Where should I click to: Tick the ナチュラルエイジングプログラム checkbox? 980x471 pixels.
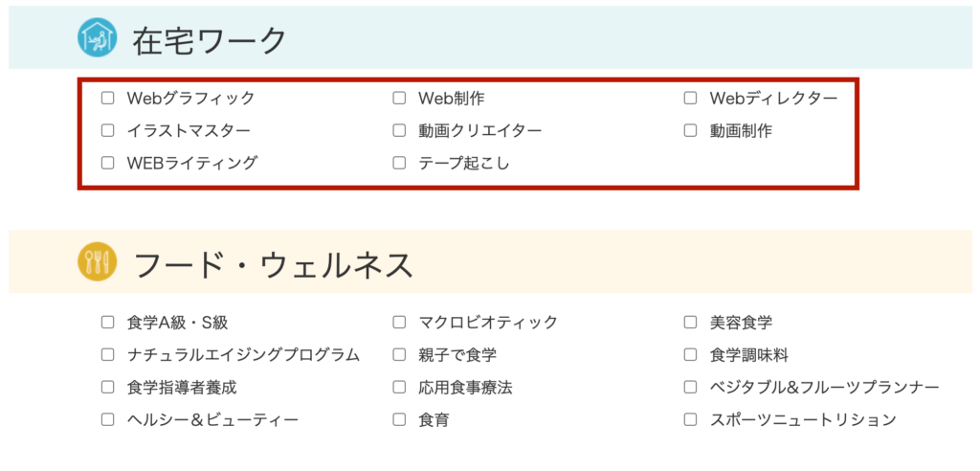(x=108, y=355)
